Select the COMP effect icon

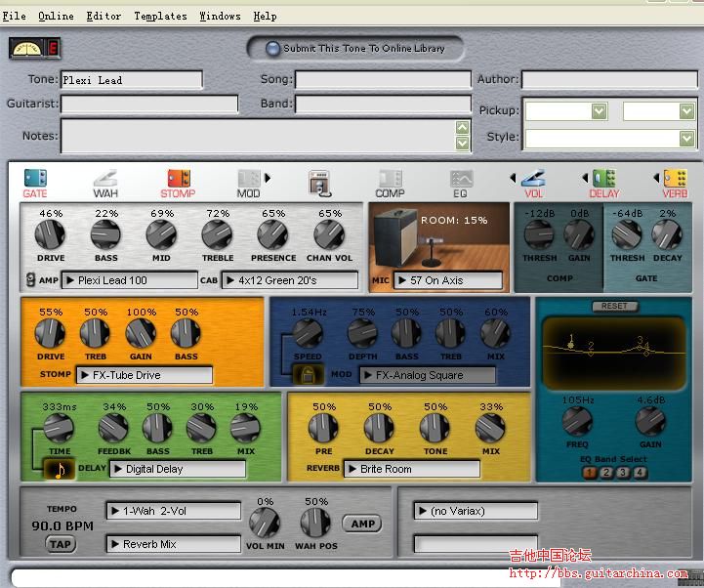click(391, 180)
